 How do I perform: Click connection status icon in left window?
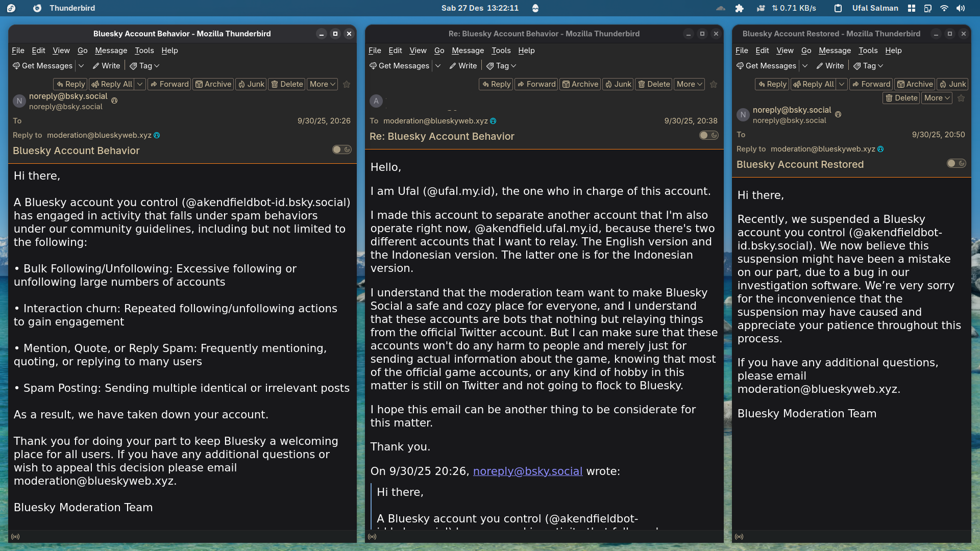coord(15,537)
